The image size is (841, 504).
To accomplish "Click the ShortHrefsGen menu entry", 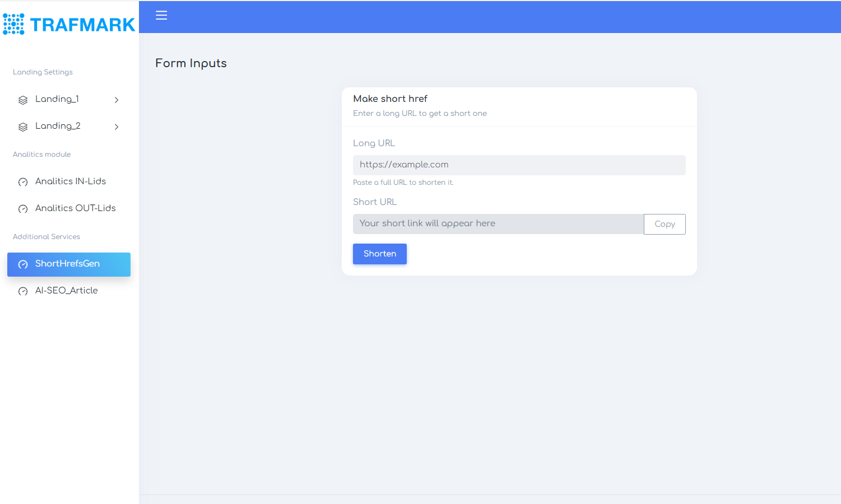I will point(67,264).
